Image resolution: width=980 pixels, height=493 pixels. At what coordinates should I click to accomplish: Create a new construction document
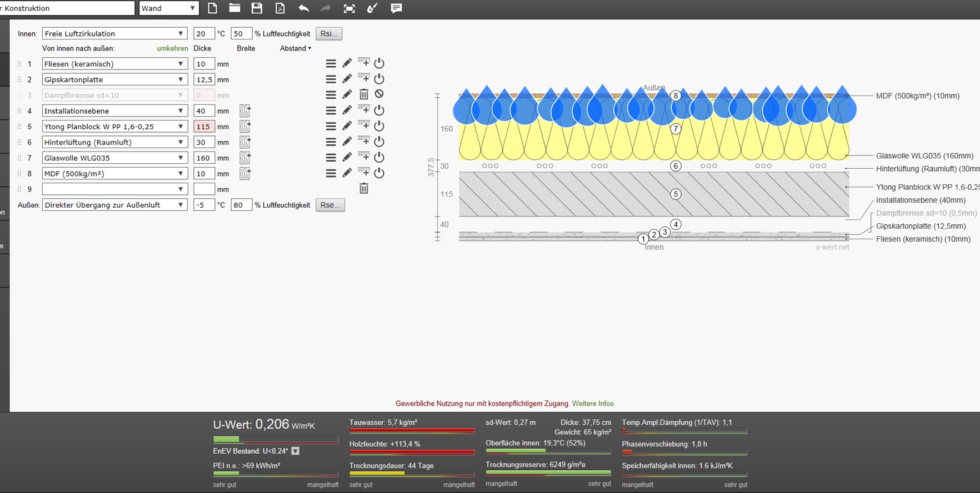coord(212,8)
